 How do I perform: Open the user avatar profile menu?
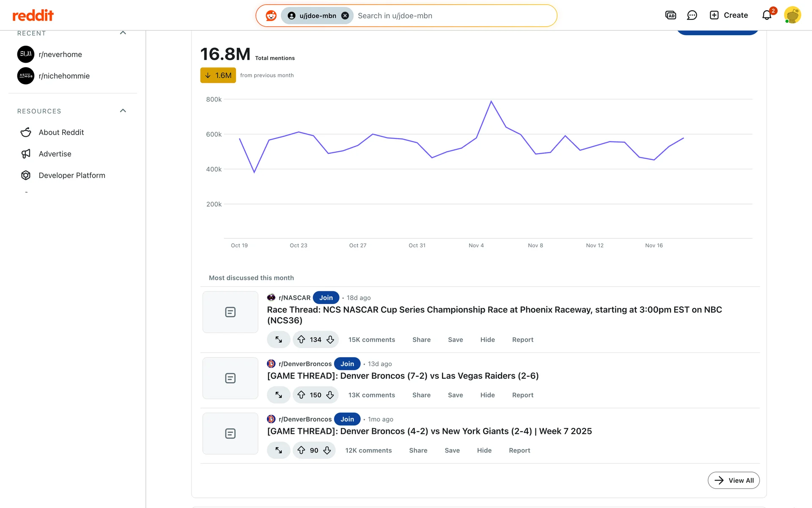click(792, 15)
